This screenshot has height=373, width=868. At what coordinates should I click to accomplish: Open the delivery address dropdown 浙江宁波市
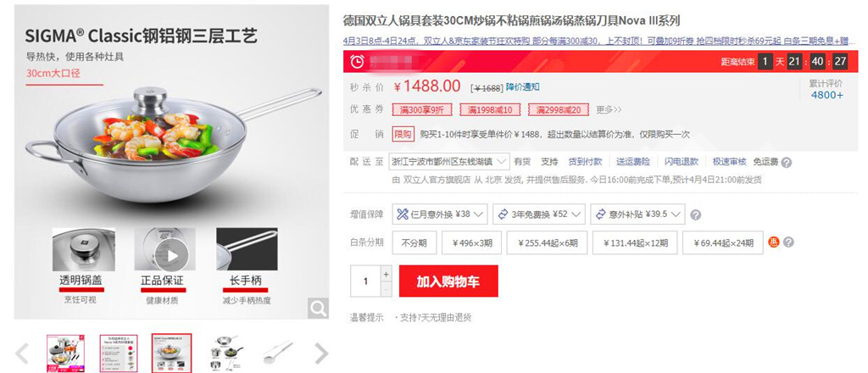pyautogui.click(x=449, y=162)
